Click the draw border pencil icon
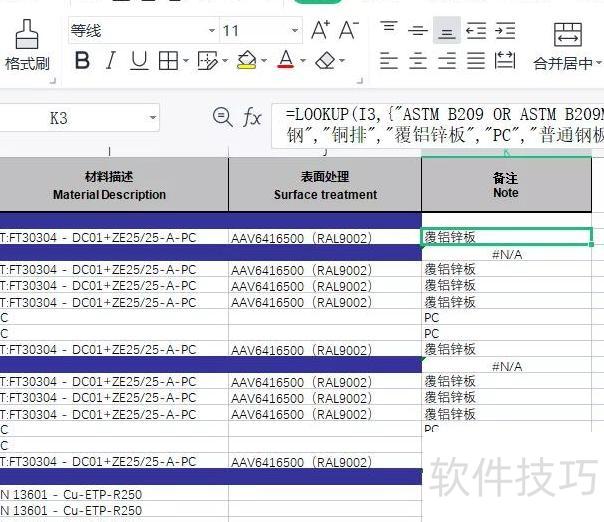The image size is (604, 522). pos(207,61)
